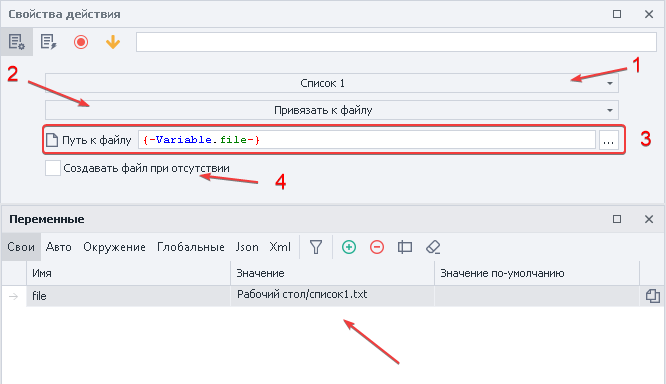Screen dimensions: 666x384
Task: Close the 'Переменные' panel
Action: (x=649, y=219)
